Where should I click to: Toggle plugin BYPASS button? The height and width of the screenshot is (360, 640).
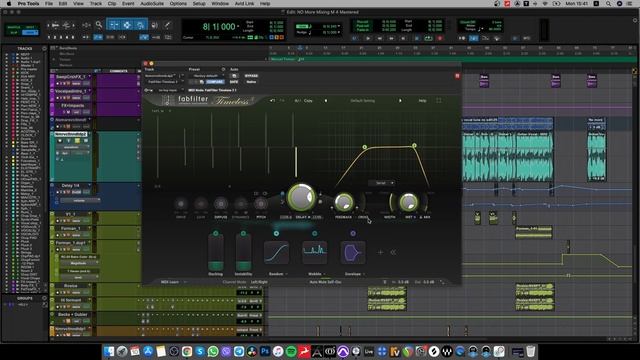click(x=251, y=76)
